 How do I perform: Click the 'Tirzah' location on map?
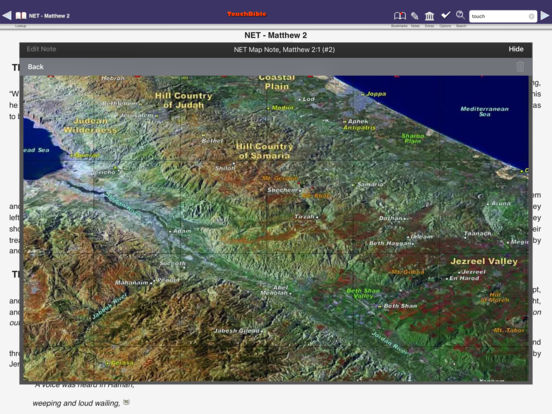point(306,217)
